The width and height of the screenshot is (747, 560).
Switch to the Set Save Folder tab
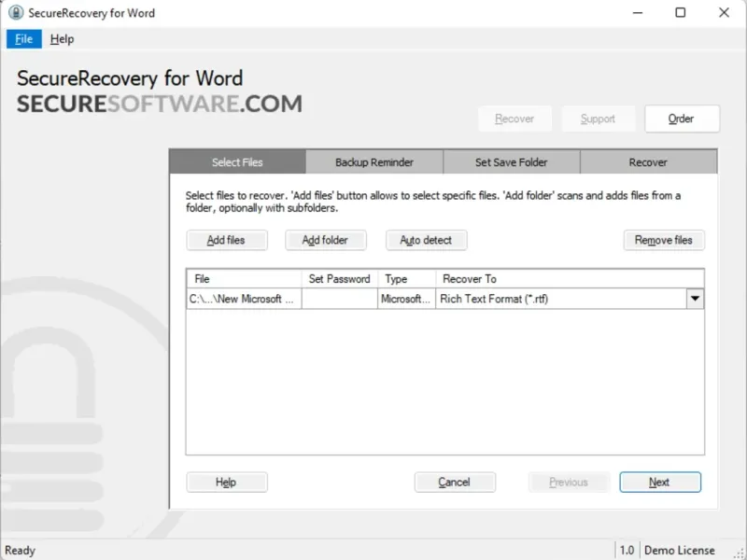[x=511, y=161]
